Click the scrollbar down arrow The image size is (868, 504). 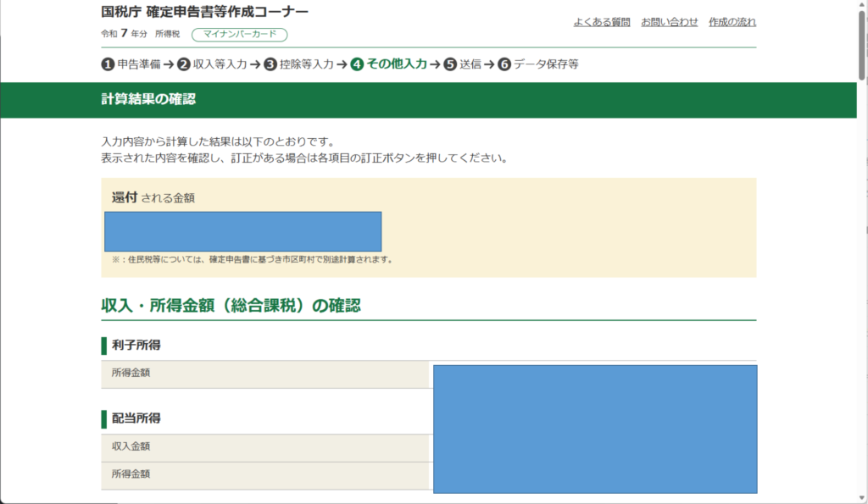point(861,497)
